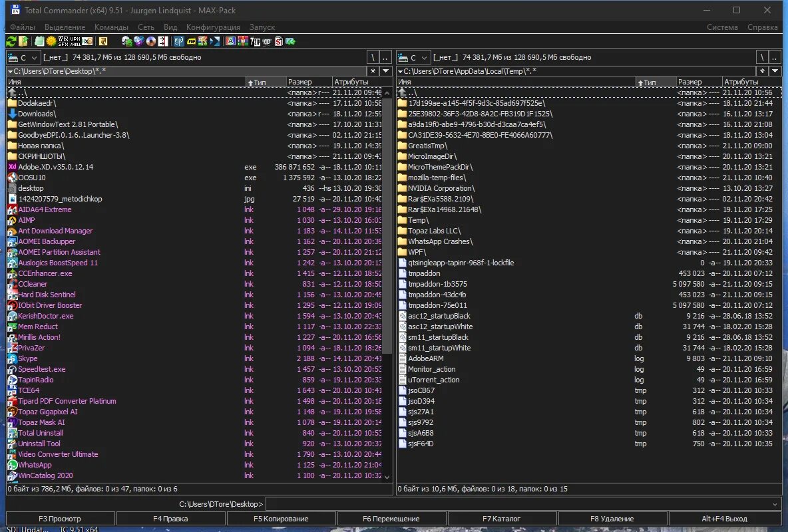The image size is (788, 532).
Task: Open the right panel drive C dropdown
Action: (413, 57)
